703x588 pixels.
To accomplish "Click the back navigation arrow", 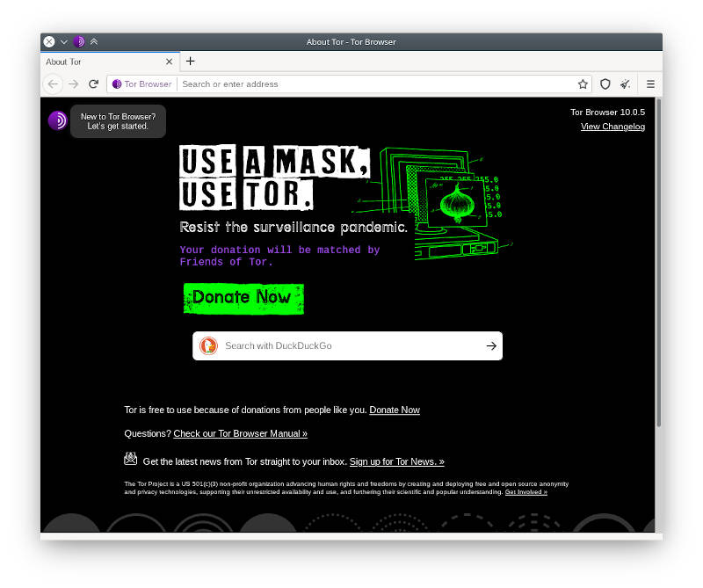I will click(x=53, y=83).
